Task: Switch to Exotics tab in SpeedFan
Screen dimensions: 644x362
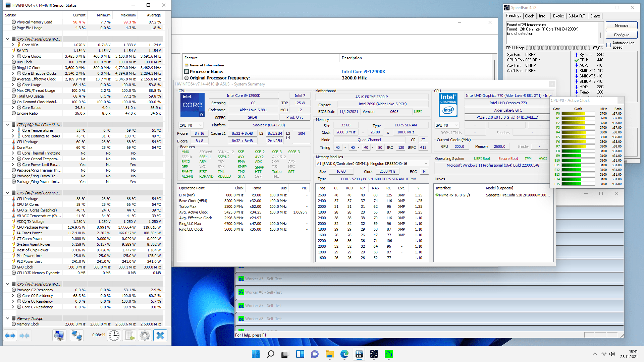Action: tap(558, 16)
